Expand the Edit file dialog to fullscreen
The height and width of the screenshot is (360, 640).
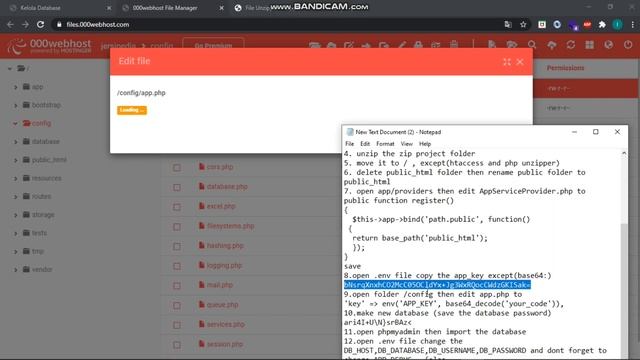[x=507, y=62]
